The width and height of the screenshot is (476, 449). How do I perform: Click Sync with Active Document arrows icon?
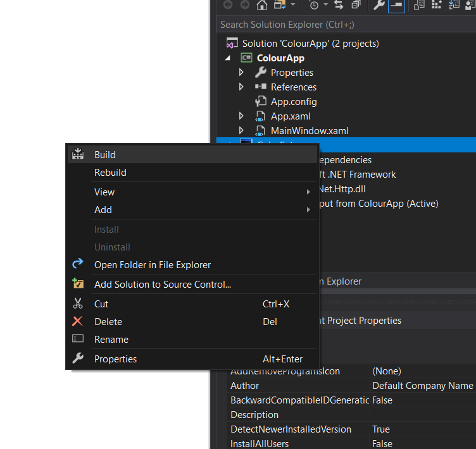[339, 4]
